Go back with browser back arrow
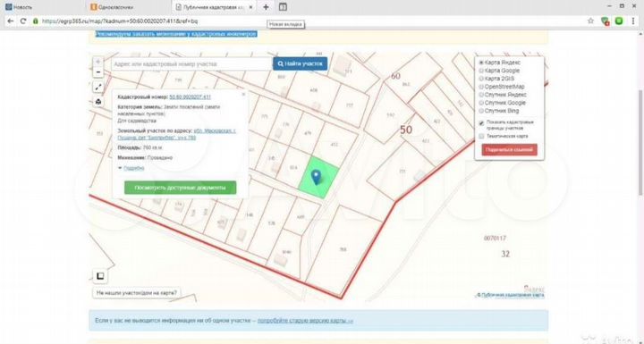The image size is (644, 344). tap(11, 21)
